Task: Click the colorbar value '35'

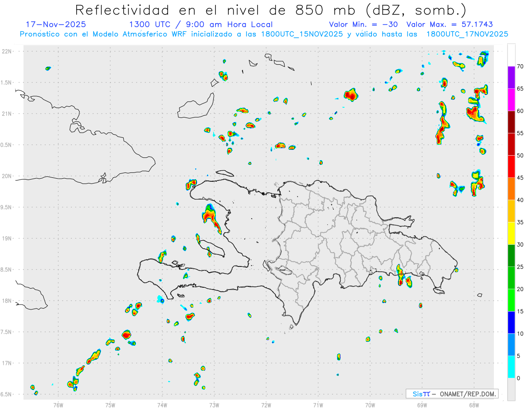Action: pyautogui.click(x=520, y=222)
